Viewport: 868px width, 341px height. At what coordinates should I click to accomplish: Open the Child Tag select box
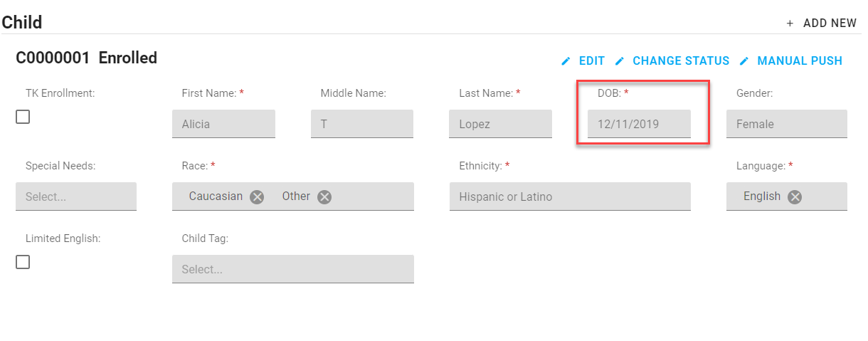[x=292, y=269]
